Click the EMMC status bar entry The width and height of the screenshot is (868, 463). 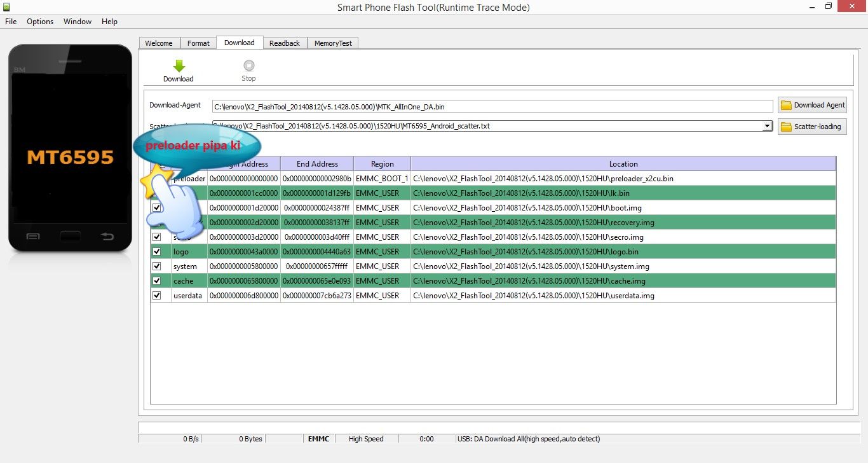318,439
